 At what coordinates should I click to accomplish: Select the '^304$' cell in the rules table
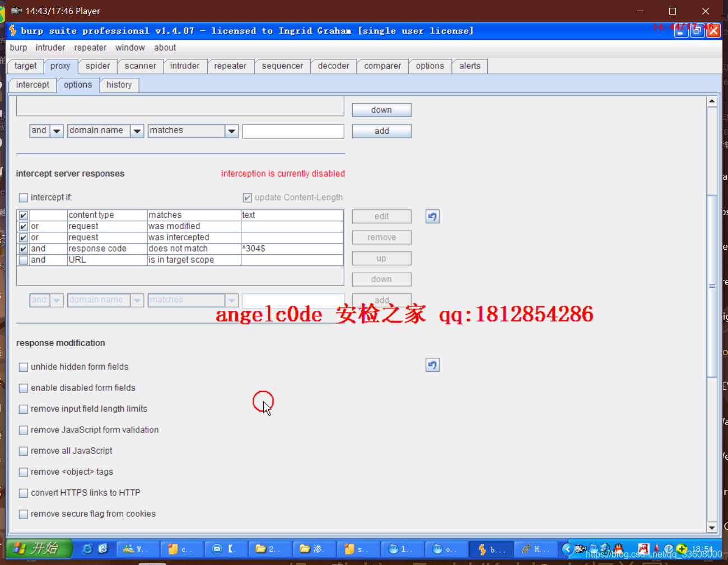[x=292, y=249]
